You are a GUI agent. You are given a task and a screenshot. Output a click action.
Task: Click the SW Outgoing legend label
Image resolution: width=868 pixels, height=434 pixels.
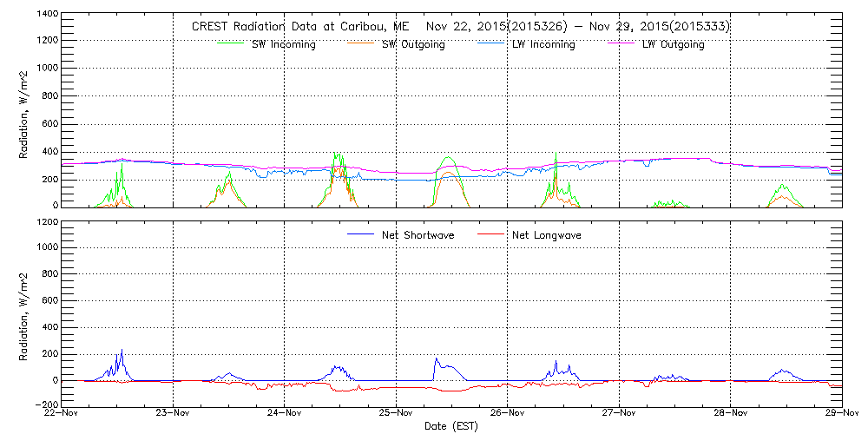pos(413,45)
